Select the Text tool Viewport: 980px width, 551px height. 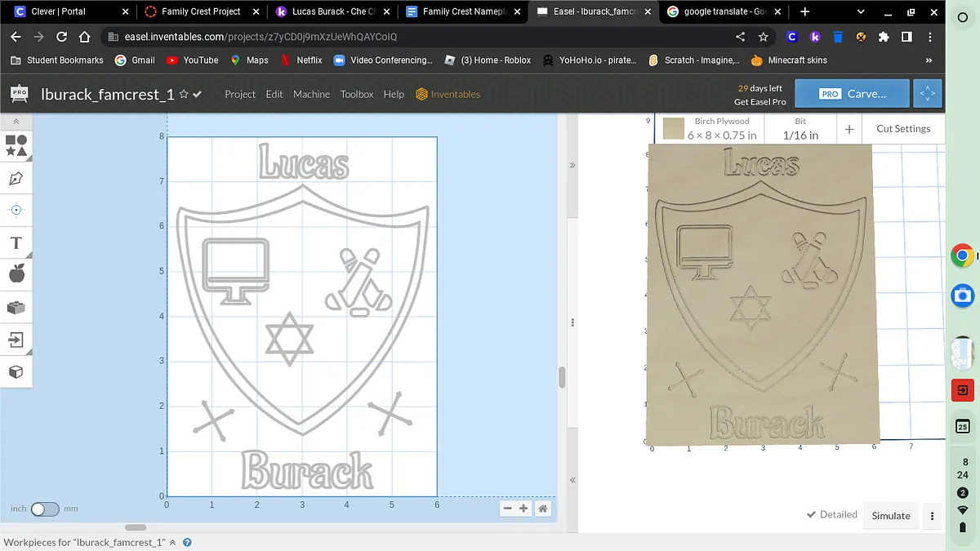16,242
